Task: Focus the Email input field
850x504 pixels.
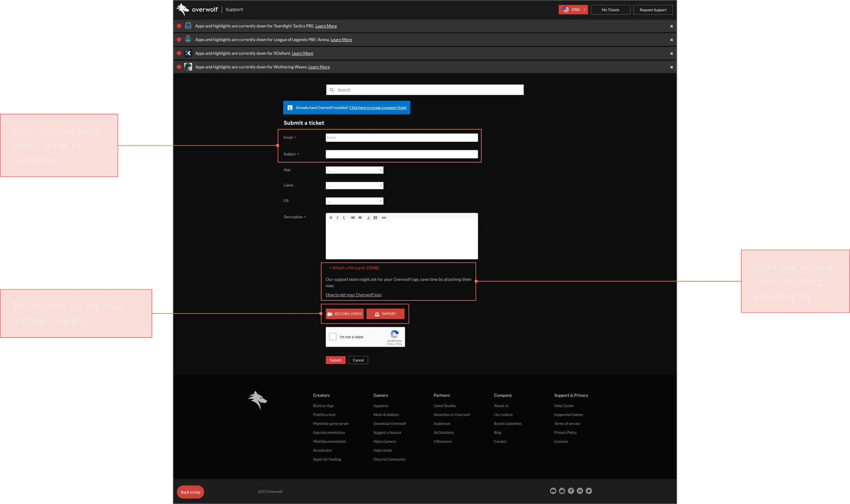Action: click(402, 138)
